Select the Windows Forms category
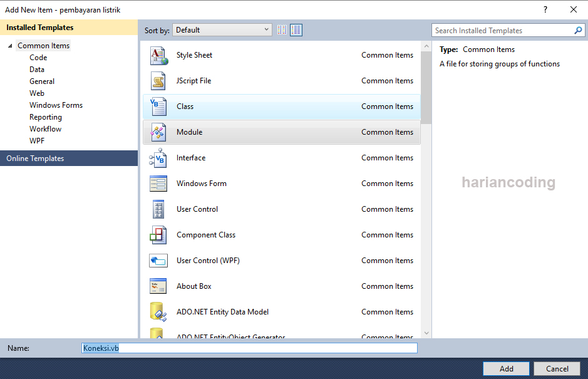 [56, 105]
